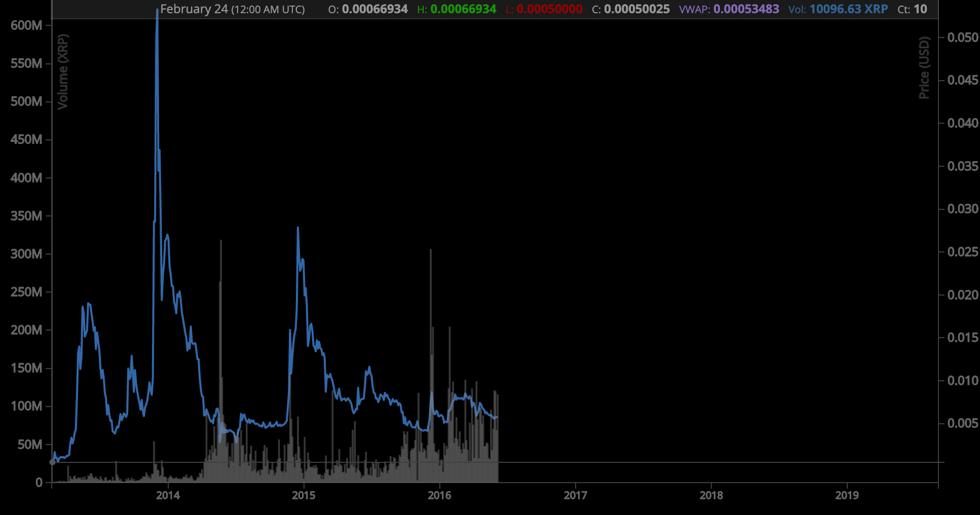Click the price line peak near 2015
The height and width of the screenshot is (515, 980).
point(298,228)
